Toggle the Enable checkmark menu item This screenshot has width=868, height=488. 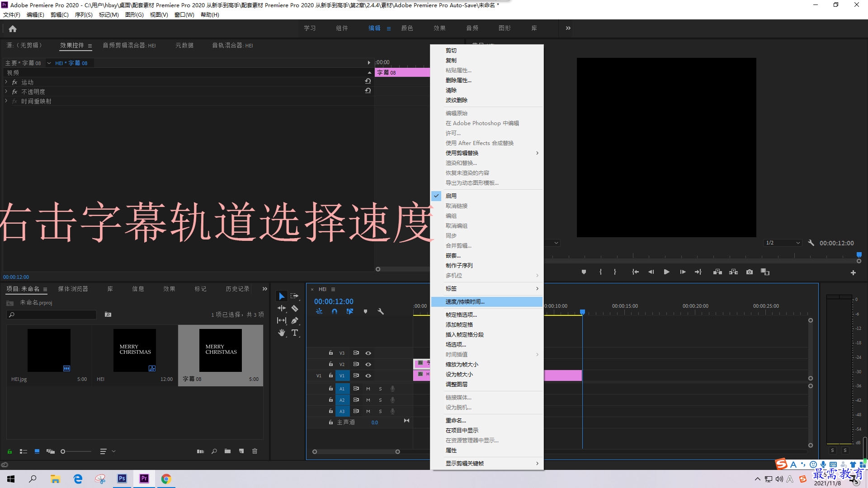[487, 196]
